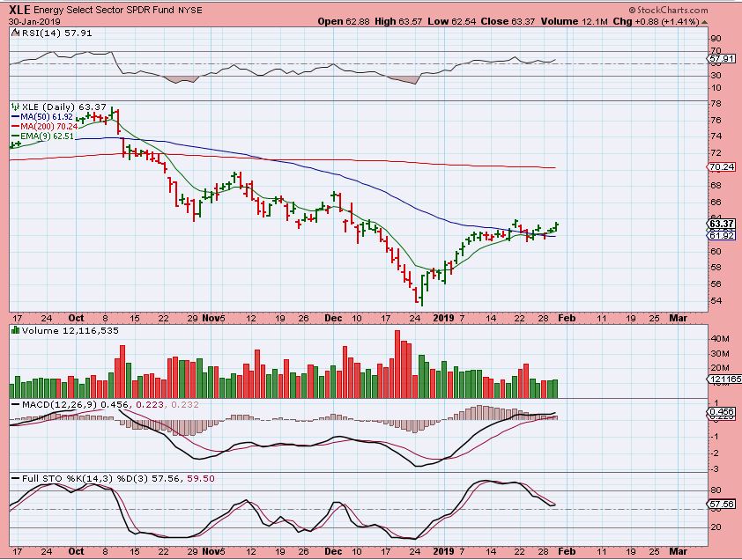Screen dimensions: 742x560
Task: Click the MA(50) 61.92 legend text
Action: tap(47, 117)
